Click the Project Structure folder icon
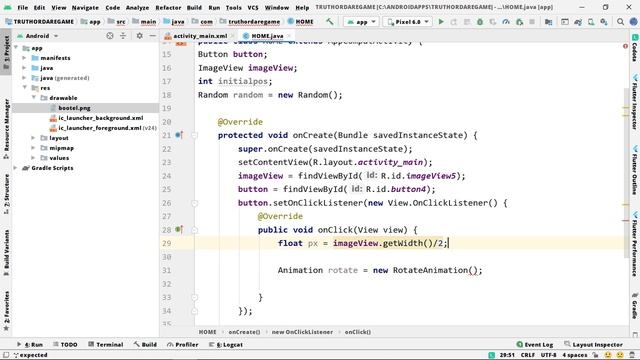The image size is (640, 360). coord(549,22)
